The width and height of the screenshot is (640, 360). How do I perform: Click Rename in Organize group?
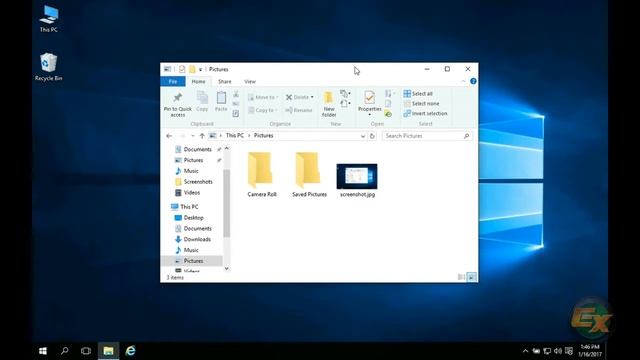(299, 110)
